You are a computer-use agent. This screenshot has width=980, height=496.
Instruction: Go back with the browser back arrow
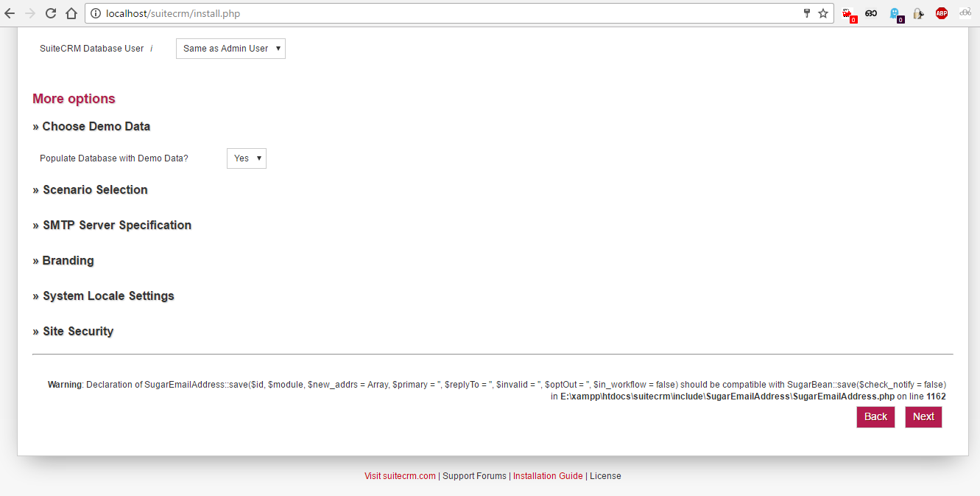(10, 13)
